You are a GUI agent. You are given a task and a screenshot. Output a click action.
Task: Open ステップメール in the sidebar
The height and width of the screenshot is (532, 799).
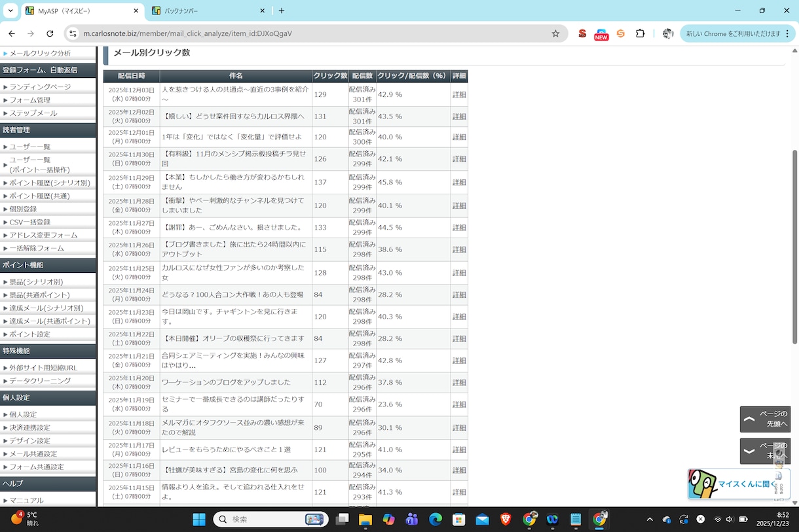tap(33, 113)
